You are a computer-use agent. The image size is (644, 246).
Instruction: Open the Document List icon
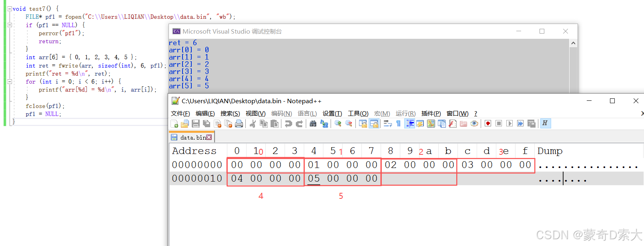pos(441,124)
